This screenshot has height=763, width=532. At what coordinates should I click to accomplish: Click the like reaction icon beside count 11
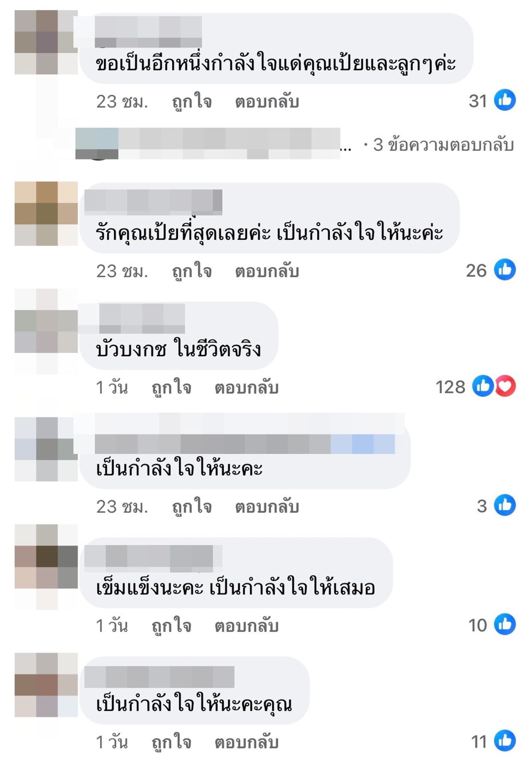[x=505, y=741]
